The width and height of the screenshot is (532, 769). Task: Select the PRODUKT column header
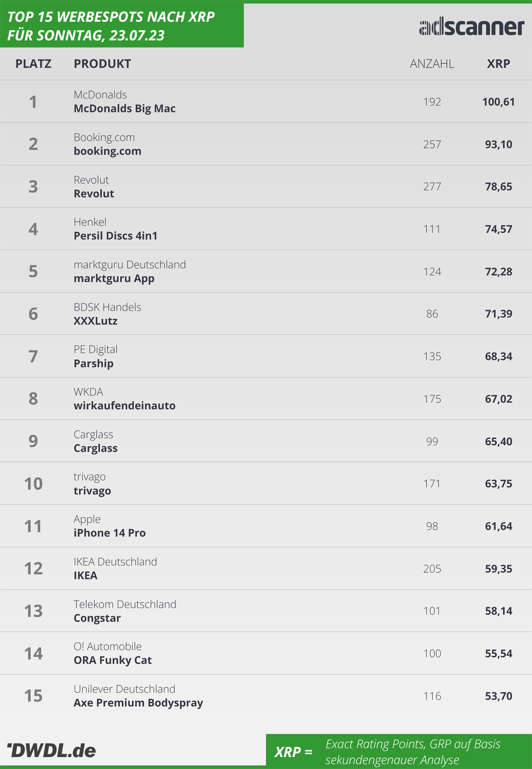click(102, 64)
